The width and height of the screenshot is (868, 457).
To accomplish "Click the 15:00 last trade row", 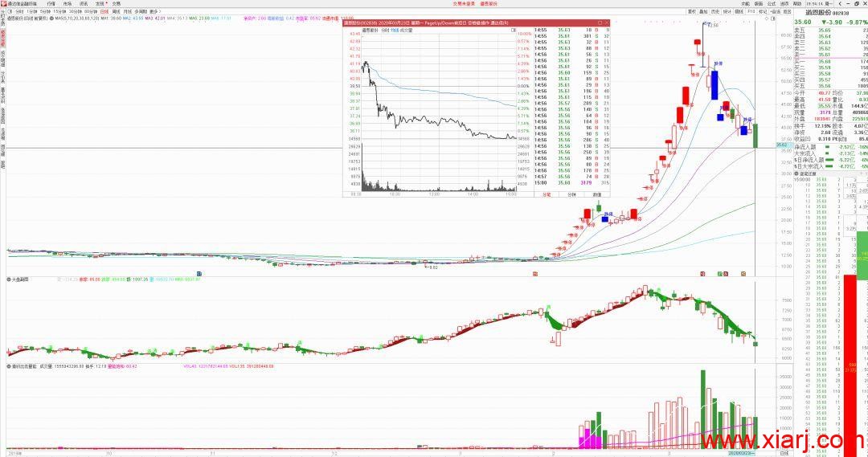I will point(572,182).
